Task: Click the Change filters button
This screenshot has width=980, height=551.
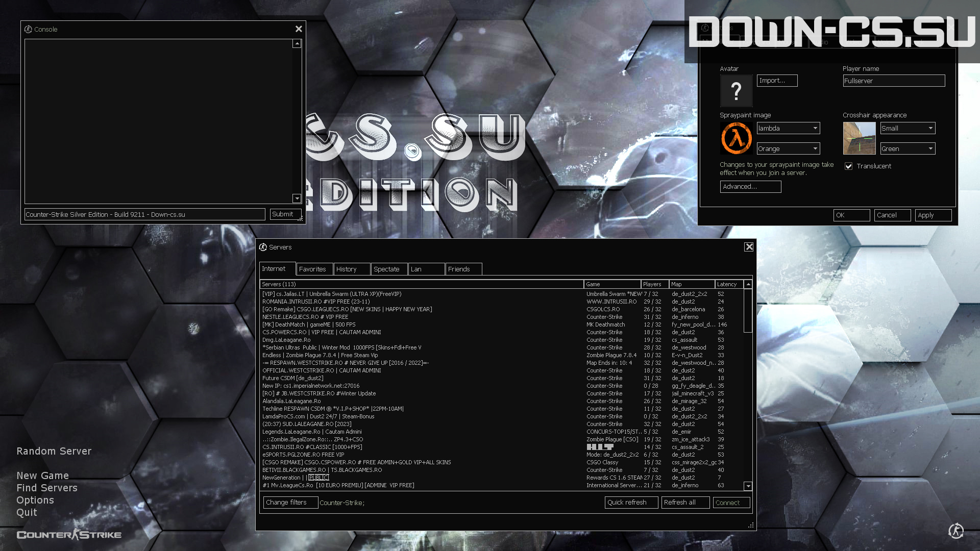Action: click(290, 503)
